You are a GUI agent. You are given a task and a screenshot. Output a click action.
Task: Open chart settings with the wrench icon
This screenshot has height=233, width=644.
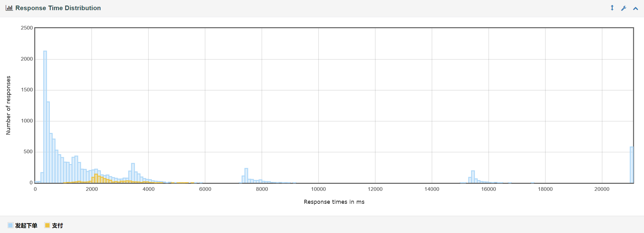[624, 8]
